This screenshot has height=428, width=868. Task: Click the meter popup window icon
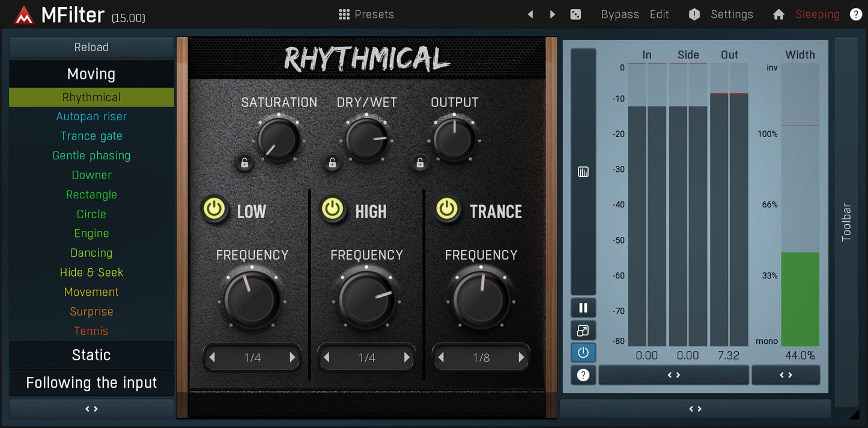pyautogui.click(x=583, y=330)
